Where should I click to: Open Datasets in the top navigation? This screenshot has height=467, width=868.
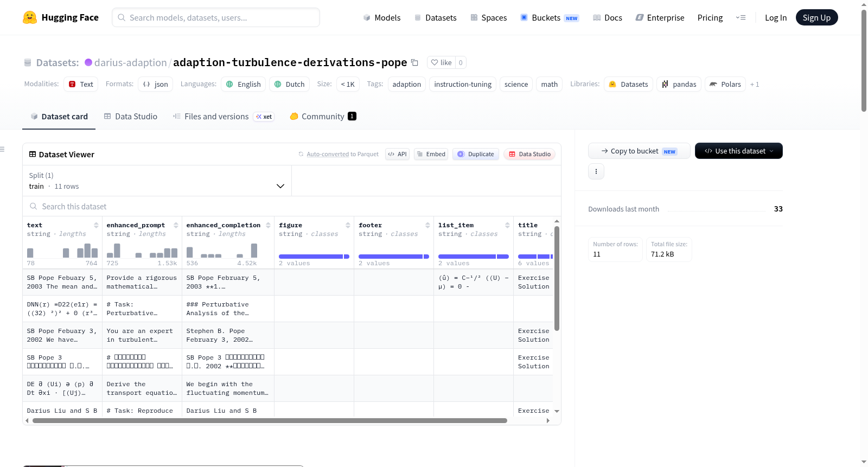(x=436, y=18)
